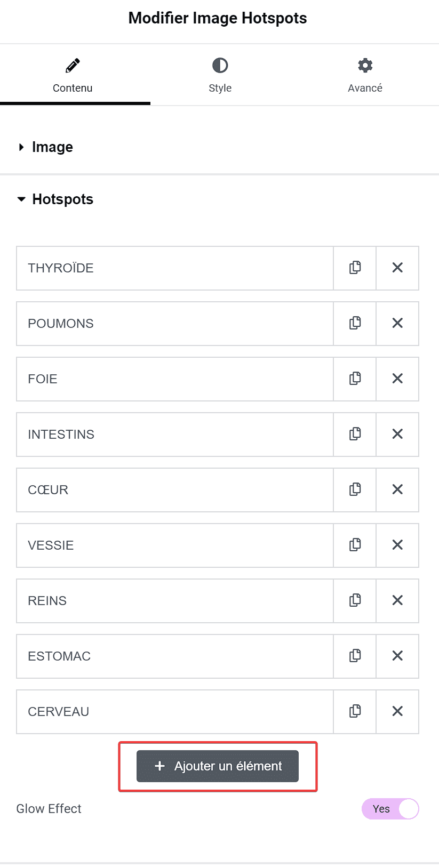Screen dimensions: 439x868
Task: Collapse the Hotspots section
Action: tap(55, 199)
